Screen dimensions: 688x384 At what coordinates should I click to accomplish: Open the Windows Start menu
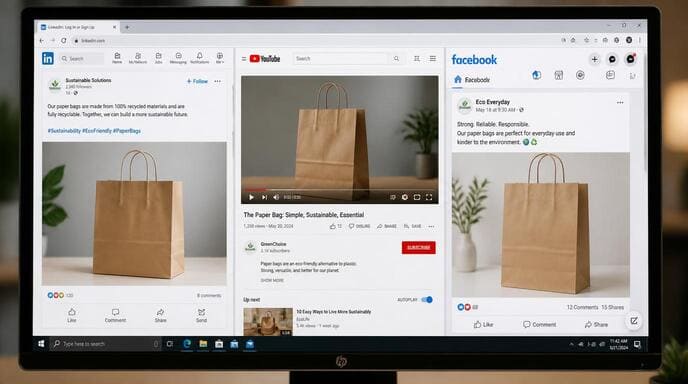(41, 344)
